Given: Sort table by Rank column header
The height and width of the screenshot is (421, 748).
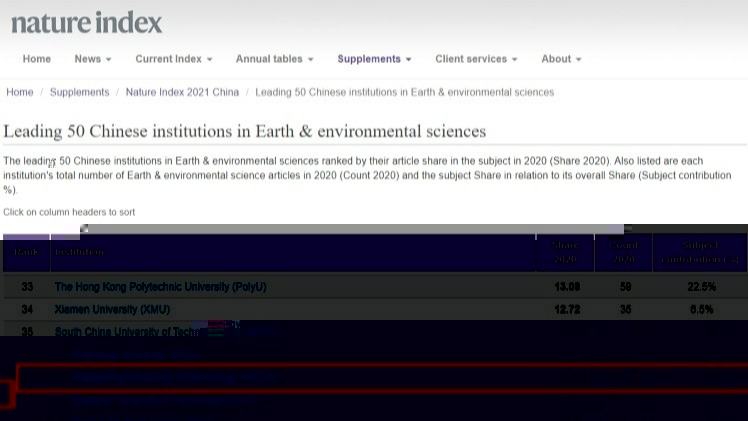Looking at the screenshot, I should [26, 252].
